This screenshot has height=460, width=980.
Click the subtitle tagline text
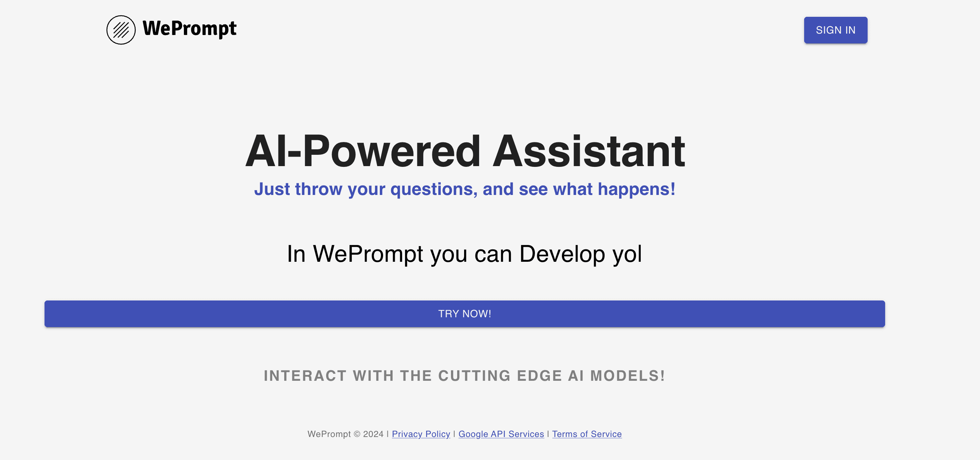tap(465, 189)
